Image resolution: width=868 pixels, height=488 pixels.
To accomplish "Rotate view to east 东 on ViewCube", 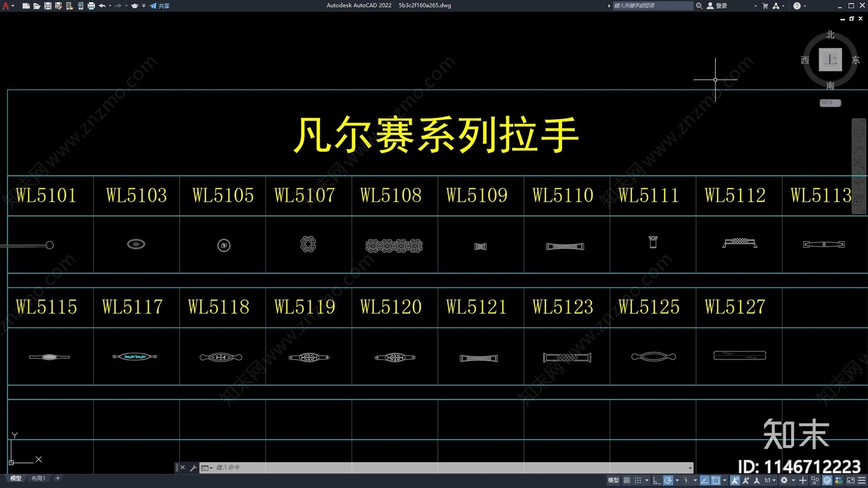I will point(856,60).
